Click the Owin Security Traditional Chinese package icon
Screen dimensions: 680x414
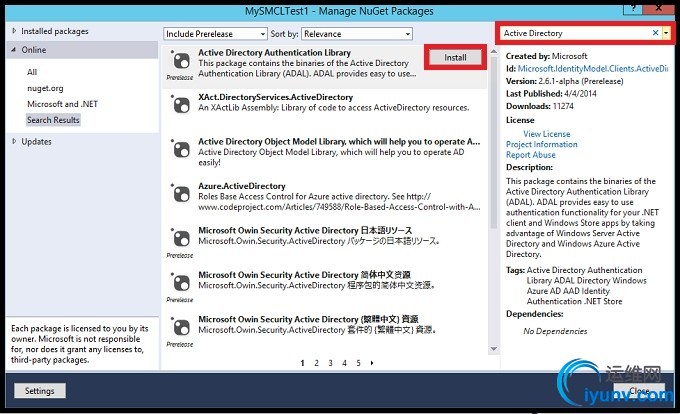point(181,327)
